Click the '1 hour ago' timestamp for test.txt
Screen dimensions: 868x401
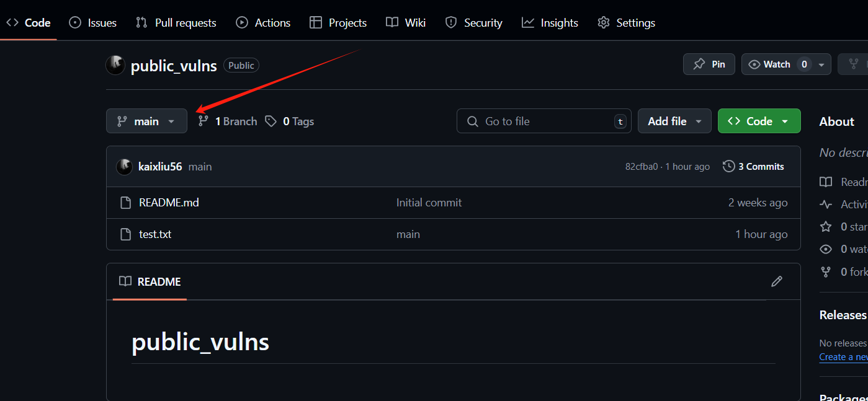(x=762, y=234)
